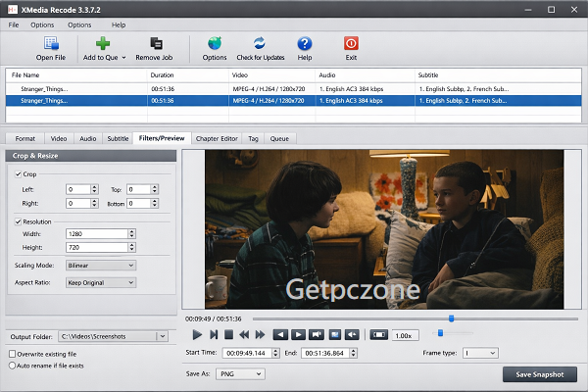Click the video preview frame
This screenshot has height=392, width=588.
(x=384, y=229)
